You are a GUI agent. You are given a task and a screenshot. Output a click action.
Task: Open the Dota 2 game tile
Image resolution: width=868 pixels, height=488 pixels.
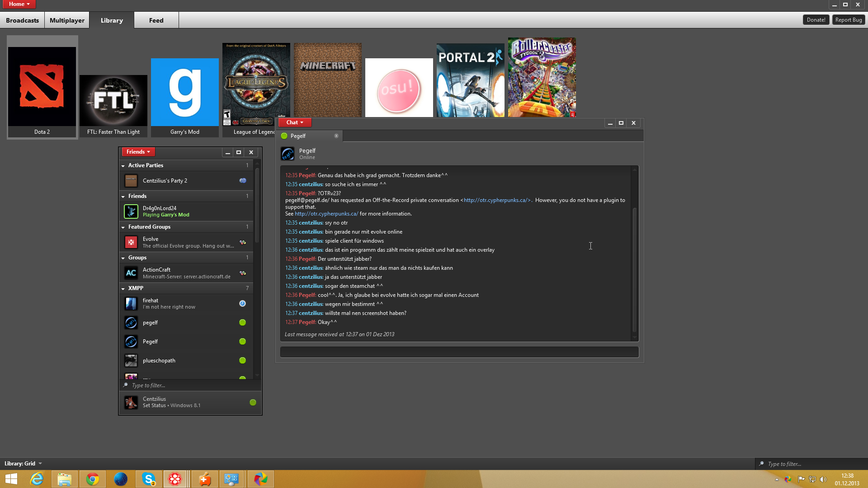[42, 87]
